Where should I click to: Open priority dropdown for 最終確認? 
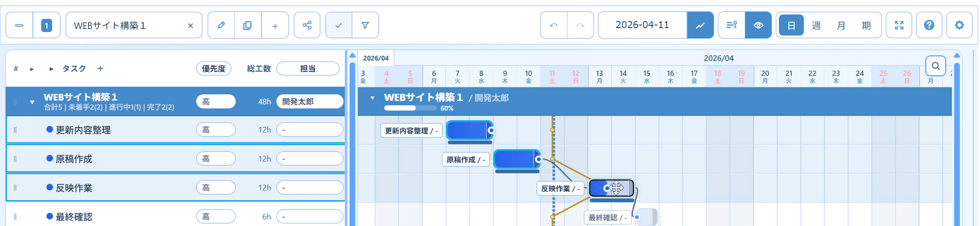(x=216, y=216)
